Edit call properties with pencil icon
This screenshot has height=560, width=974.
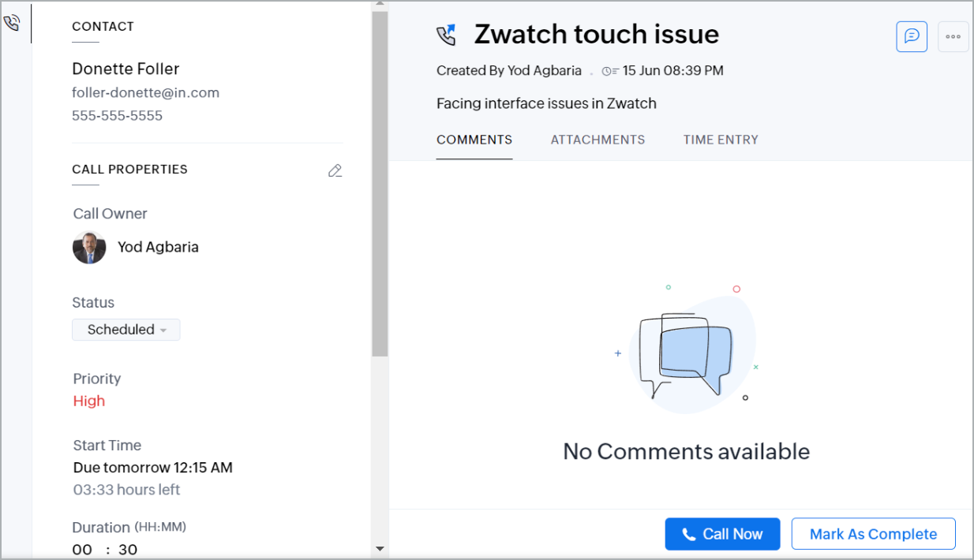click(x=335, y=170)
